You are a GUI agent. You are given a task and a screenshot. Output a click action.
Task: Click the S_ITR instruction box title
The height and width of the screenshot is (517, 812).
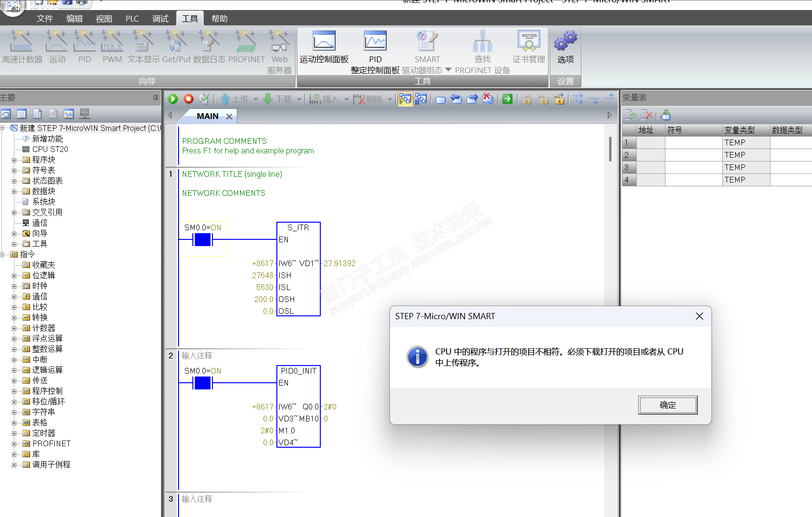tap(298, 227)
